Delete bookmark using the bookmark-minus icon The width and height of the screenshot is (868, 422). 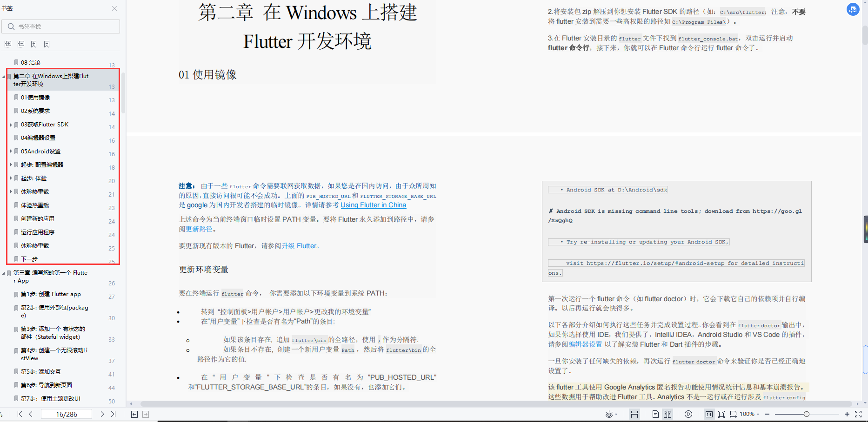point(47,44)
